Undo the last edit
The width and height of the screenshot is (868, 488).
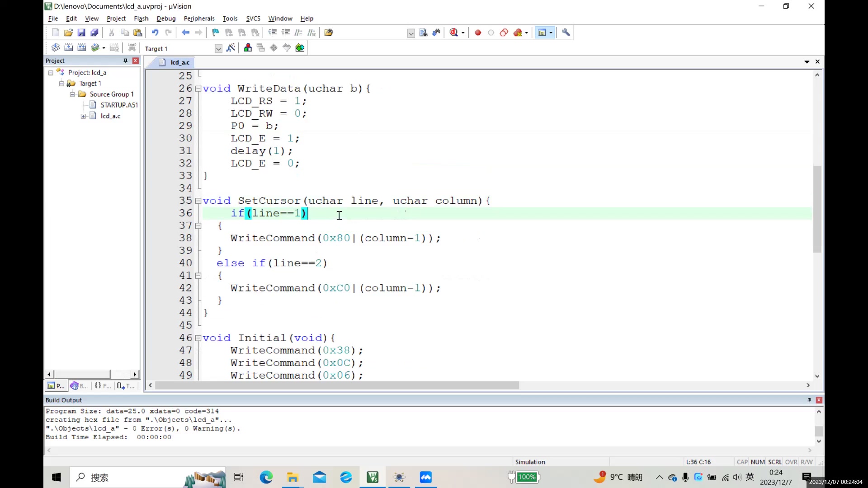(155, 33)
